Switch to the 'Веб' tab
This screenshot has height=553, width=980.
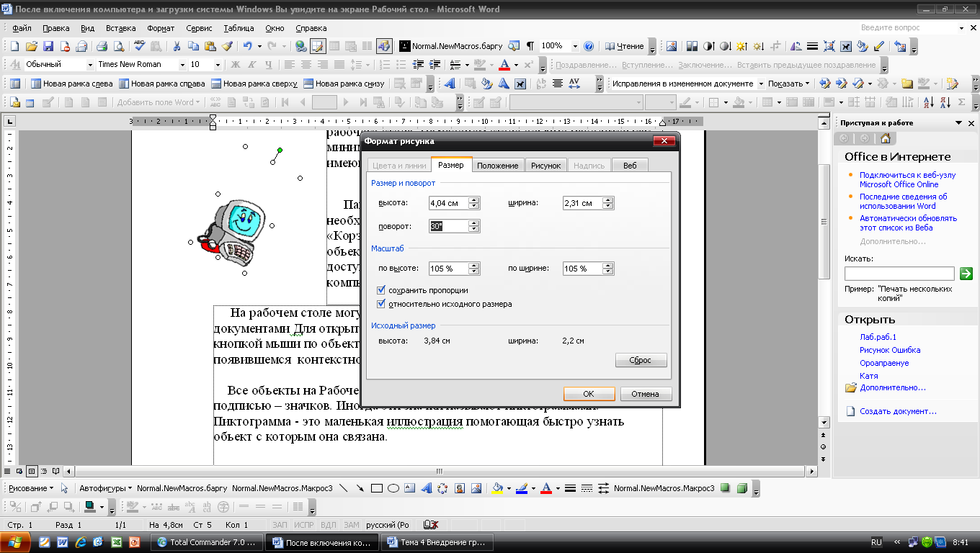point(630,166)
